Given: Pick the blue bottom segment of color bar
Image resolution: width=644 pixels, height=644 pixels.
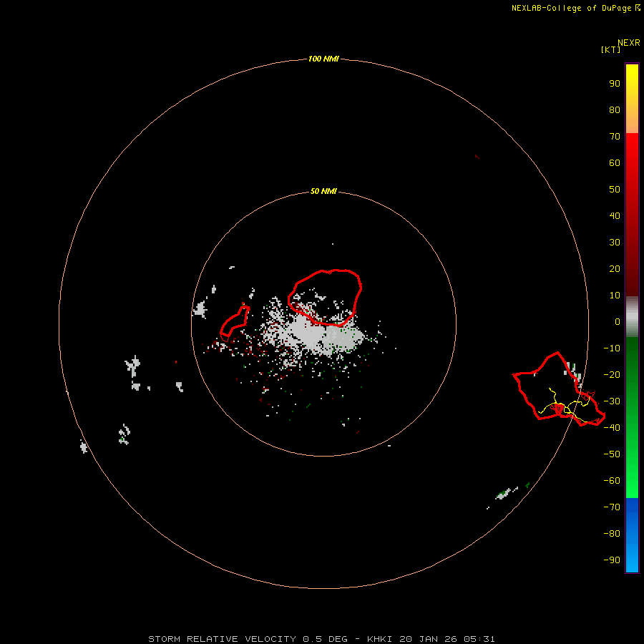Looking at the screenshot, I should [x=632, y=535].
